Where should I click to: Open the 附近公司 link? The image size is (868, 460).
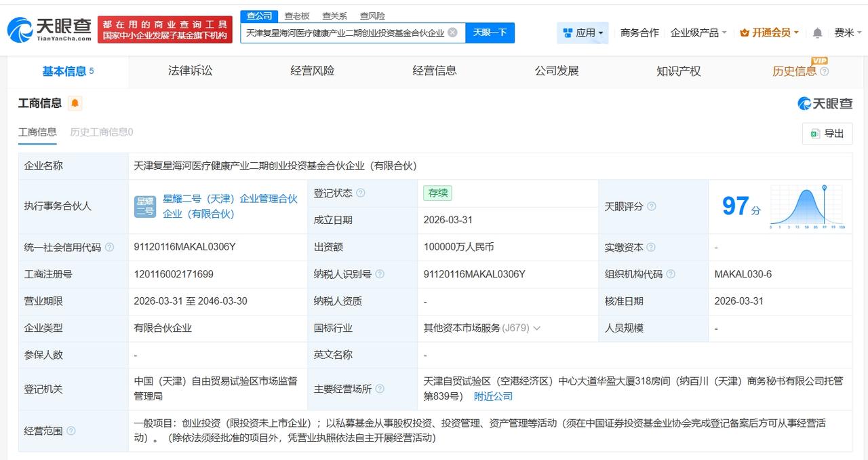pos(492,396)
